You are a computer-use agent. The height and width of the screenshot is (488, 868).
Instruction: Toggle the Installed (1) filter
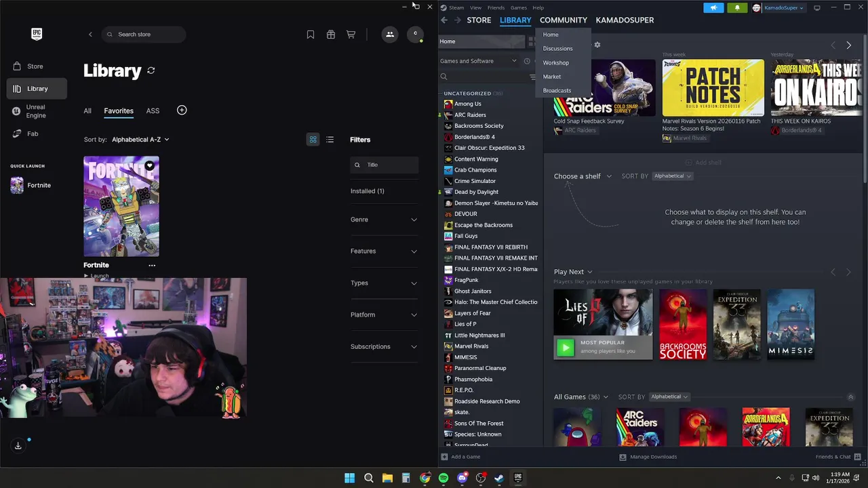368,191
